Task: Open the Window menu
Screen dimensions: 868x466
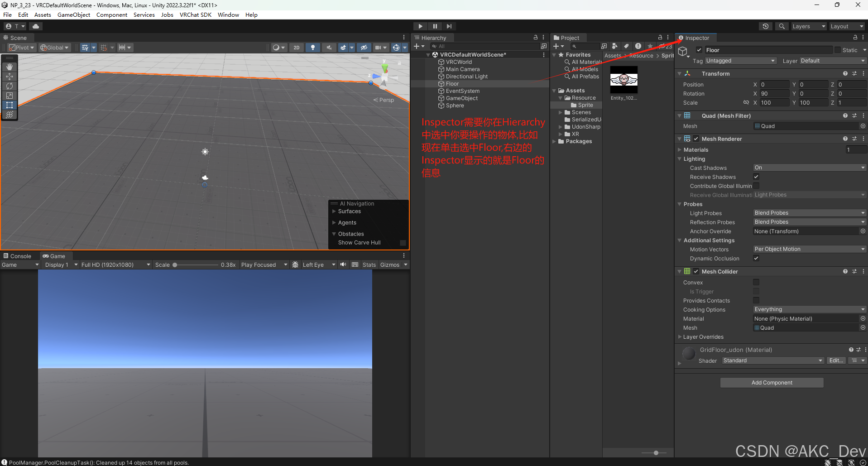Action: (228, 15)
